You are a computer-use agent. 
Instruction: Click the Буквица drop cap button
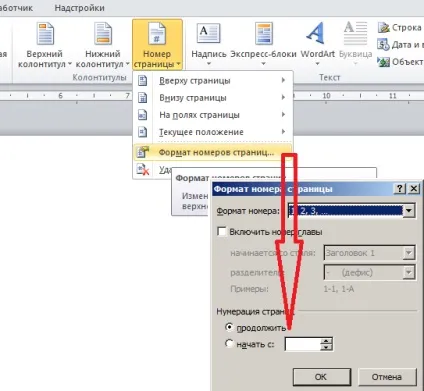tap(355, 45)
